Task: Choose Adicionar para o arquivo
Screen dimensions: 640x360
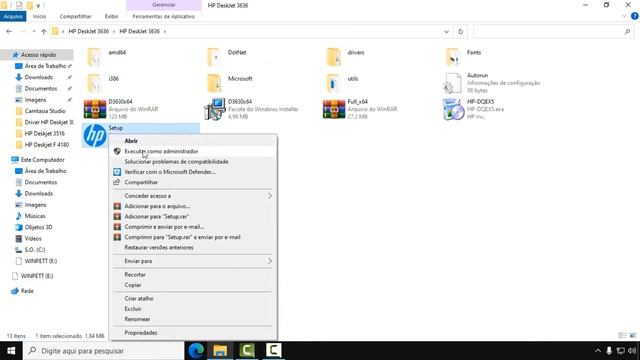Action: [x=193, y=206]
